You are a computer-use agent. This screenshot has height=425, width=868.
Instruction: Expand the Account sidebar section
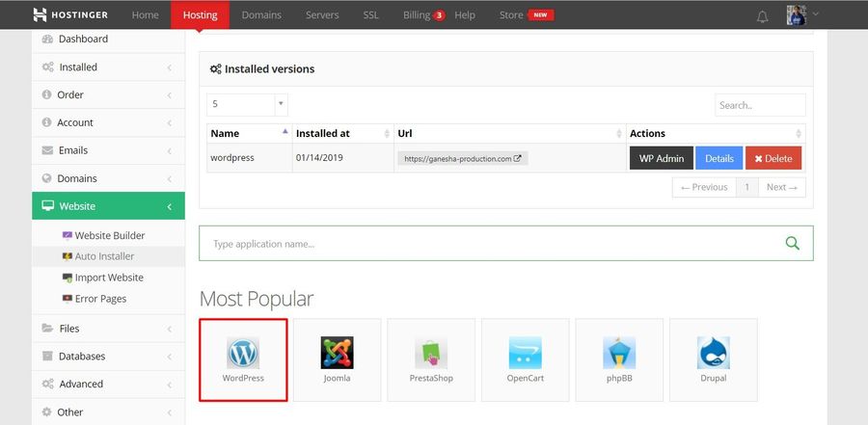[108, 122]
